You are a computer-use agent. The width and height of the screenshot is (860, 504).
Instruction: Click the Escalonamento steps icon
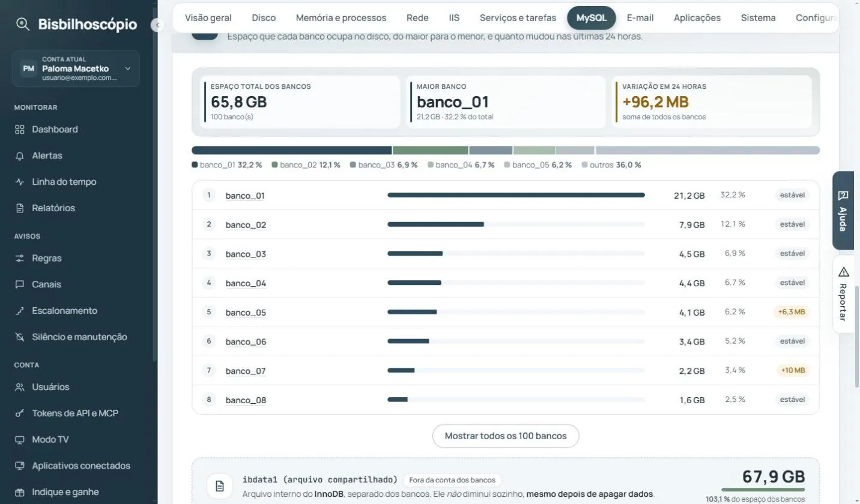20,311
